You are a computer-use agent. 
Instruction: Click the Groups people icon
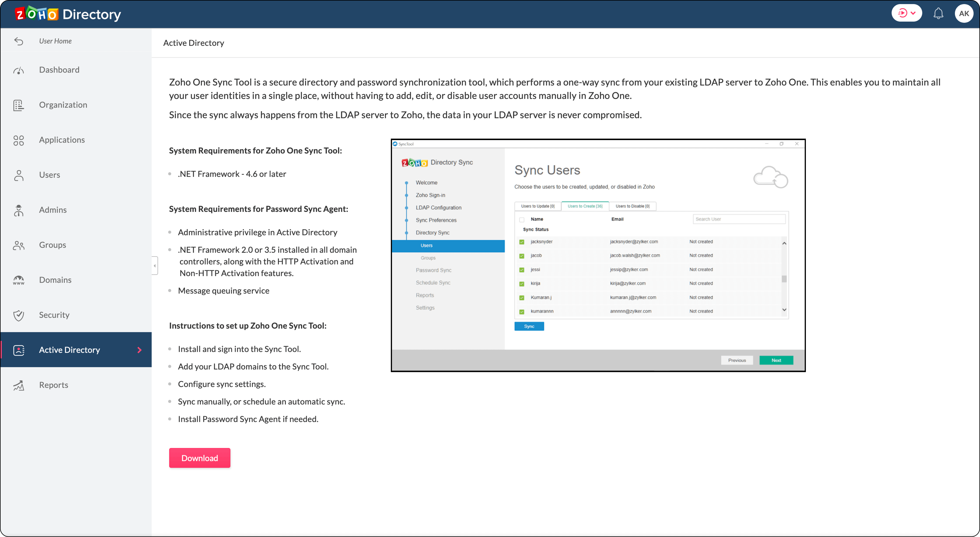click(x=19, y=245)
